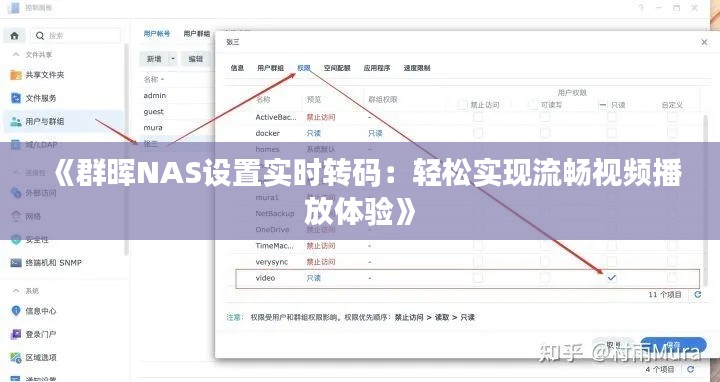The image size is (720, 382).
Task: Select the guest user row
Action: [x=178, y=112]
